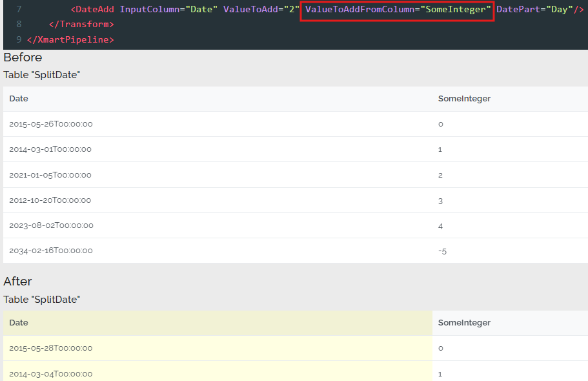Select the SomeInteger column header in Before table
The height and width of the screenshot is (381, 588).
point(464,98)
